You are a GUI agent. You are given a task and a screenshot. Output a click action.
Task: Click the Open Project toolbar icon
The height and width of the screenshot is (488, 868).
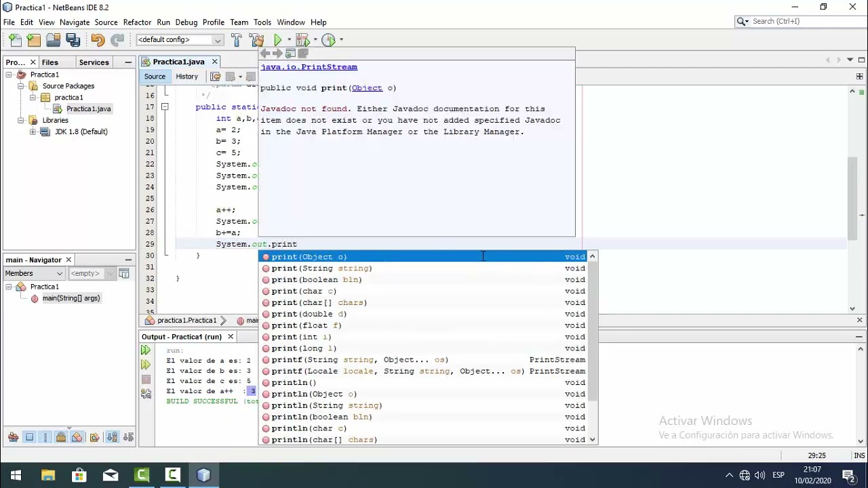click(x=53, y=40)
